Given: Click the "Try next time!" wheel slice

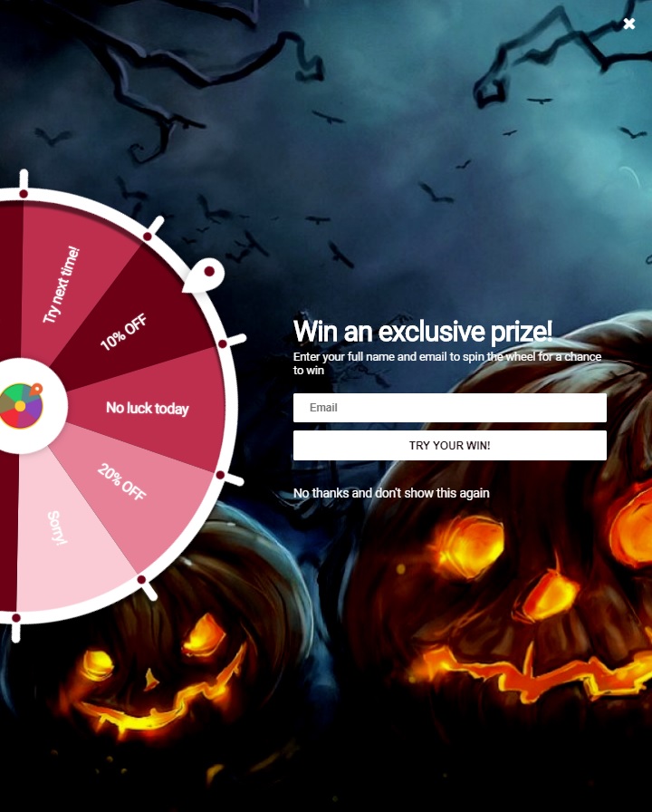Looking at the screenshot, I should tap(61, 285).
